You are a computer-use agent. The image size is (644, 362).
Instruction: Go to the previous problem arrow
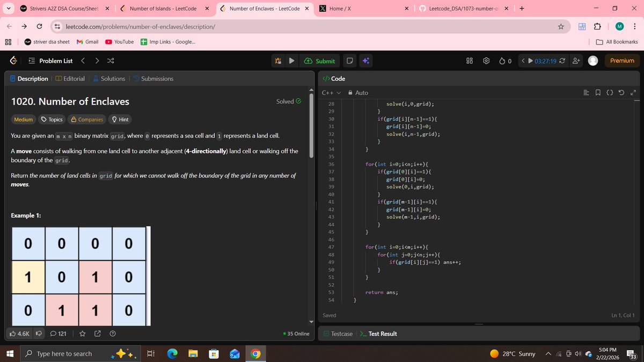(83, 61)
